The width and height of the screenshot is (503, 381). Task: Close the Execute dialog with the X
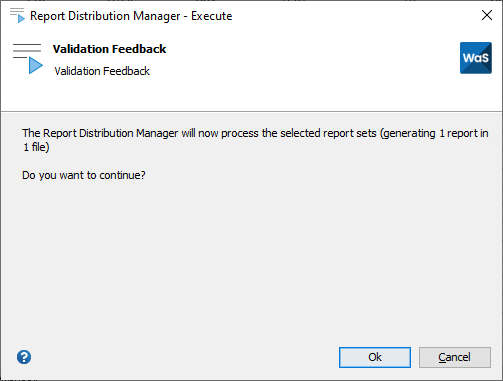(x=487, y=15)
